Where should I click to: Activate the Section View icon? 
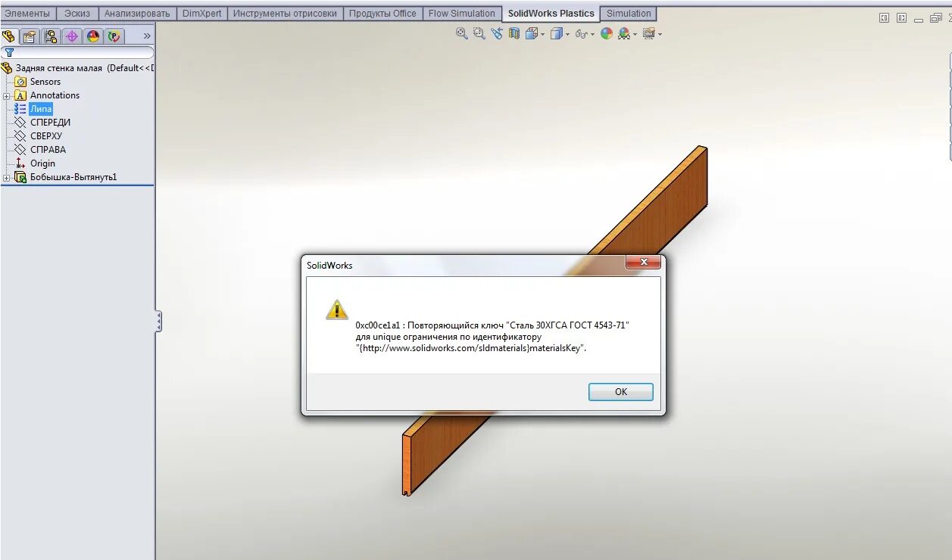point(514,33)
